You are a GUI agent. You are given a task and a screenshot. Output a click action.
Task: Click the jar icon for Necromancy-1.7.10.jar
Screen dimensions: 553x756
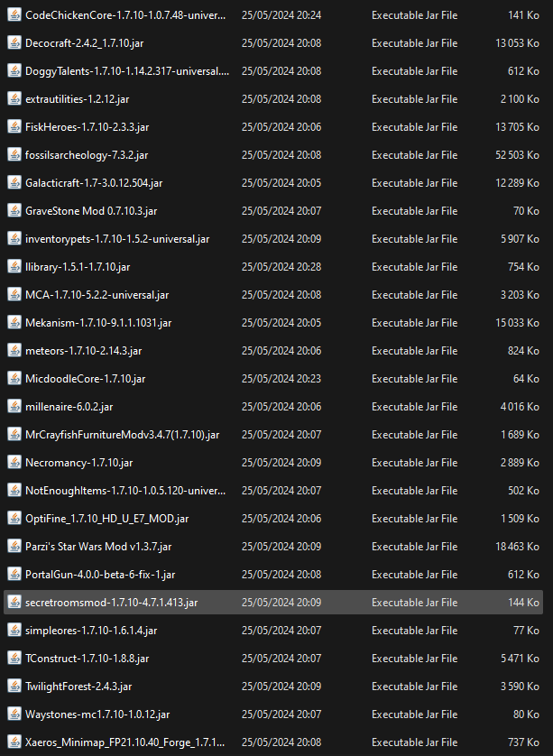point(14,463)
